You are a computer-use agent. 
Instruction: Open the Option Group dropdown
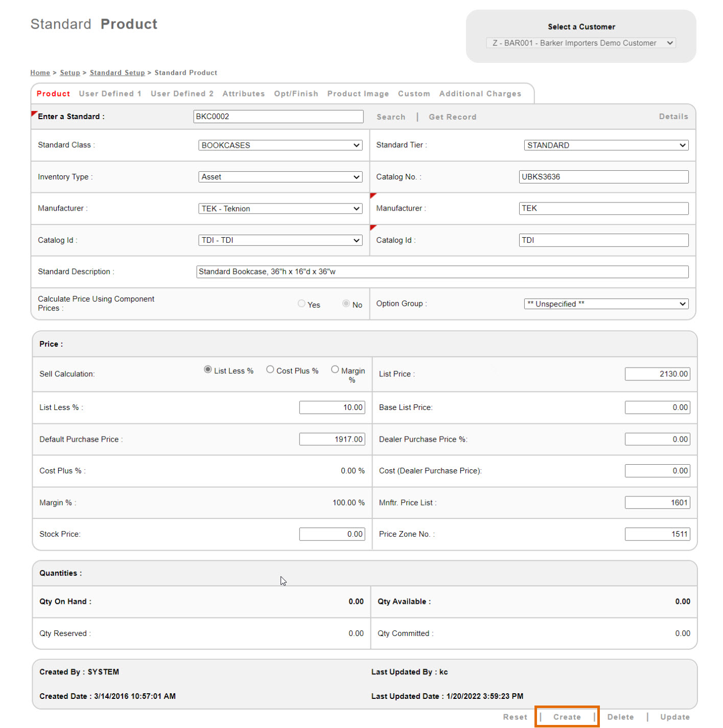tap(606, 304)
